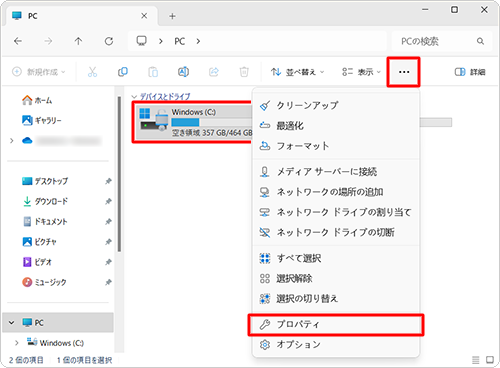Choose フォーマット from the menu
The height and width of the screenshot is (368, 500).
pos(336,146)
